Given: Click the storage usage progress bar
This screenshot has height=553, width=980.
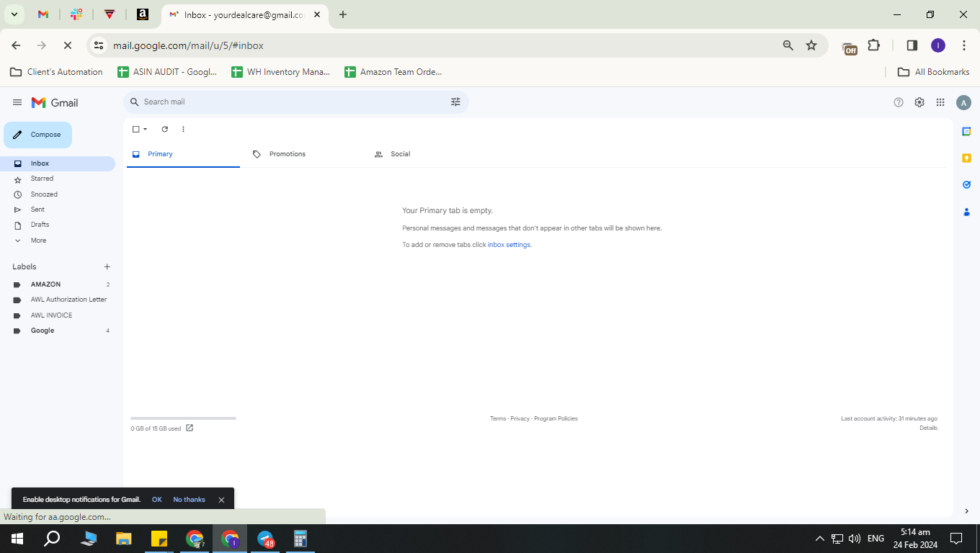Looking at the screenshot, I should pos(183,418).
